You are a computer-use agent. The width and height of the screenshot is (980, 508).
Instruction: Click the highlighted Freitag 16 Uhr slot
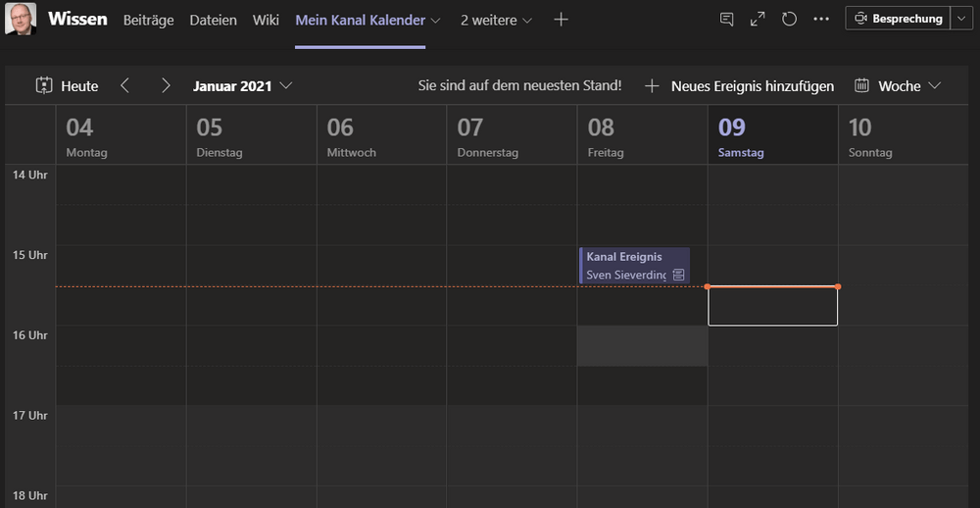(x=643, y=346)
